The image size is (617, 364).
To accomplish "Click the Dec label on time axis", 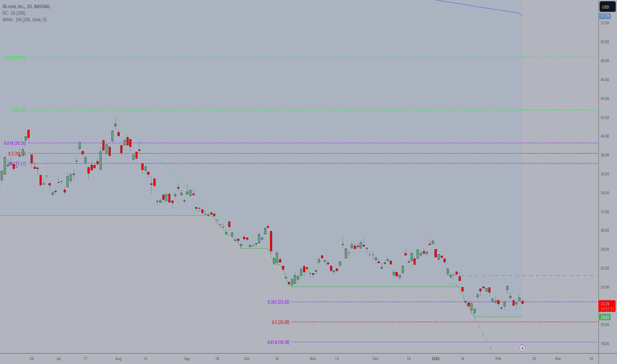I will pyautogui.click(x=375, y=359).
